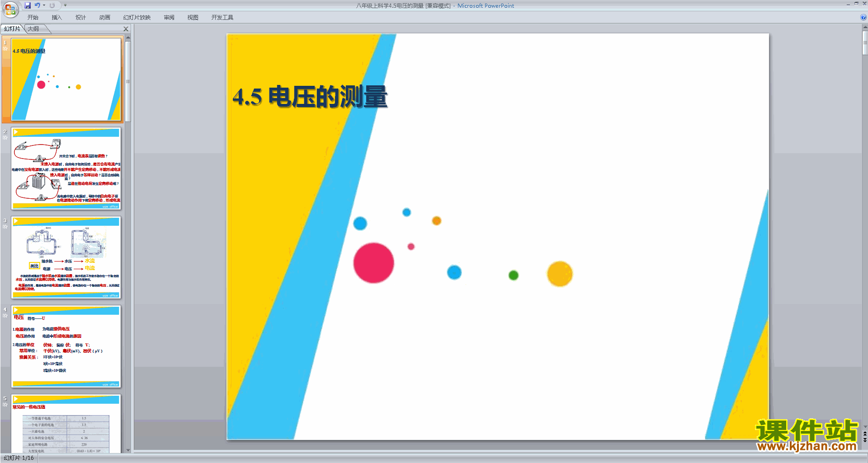
Task: Click the blue Help question mark icon
Action: [863, 18]
